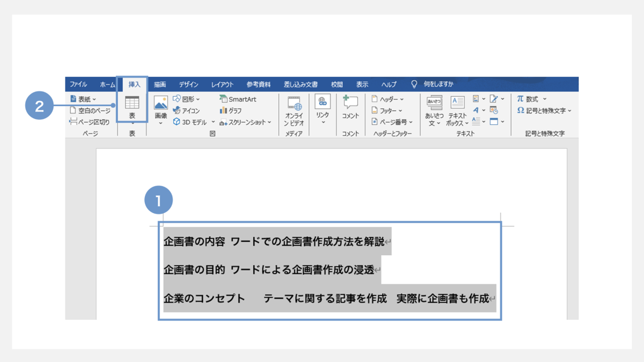Insert a テキスト ボックス (Text Box)

(457, 111)
